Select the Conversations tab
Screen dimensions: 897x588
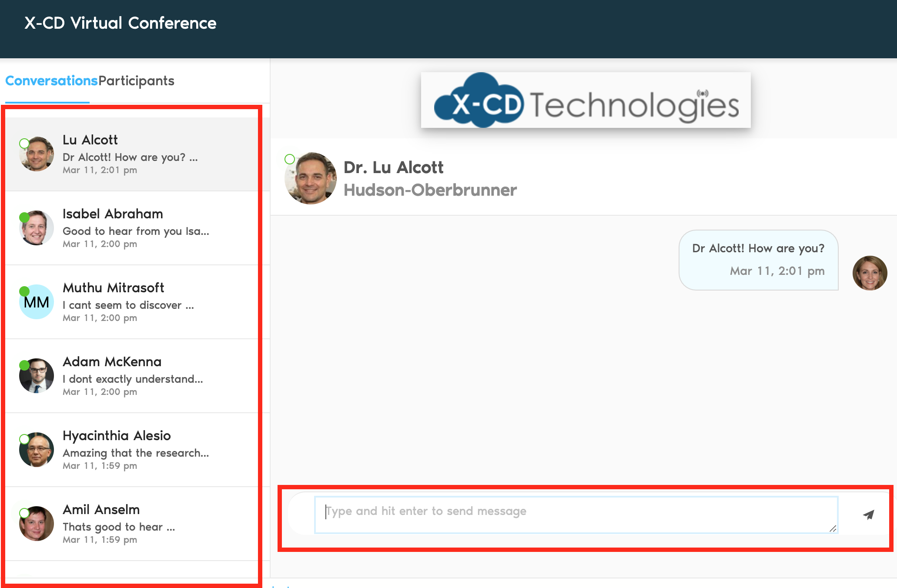[51, 81]
